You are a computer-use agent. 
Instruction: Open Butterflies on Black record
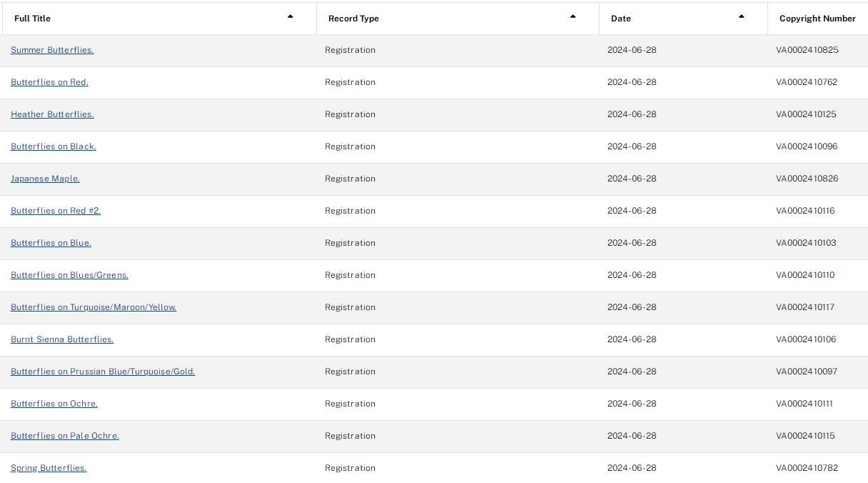pos(54,146)
